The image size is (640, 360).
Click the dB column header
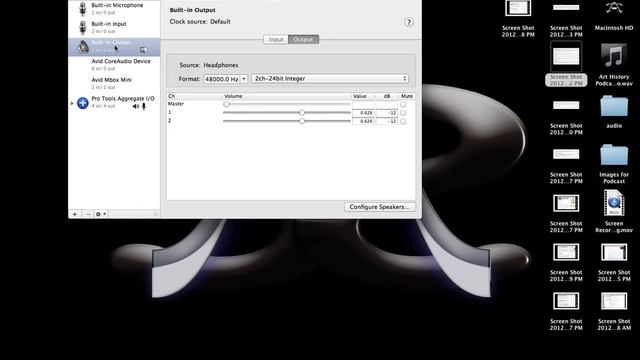[x=387, y=96]
